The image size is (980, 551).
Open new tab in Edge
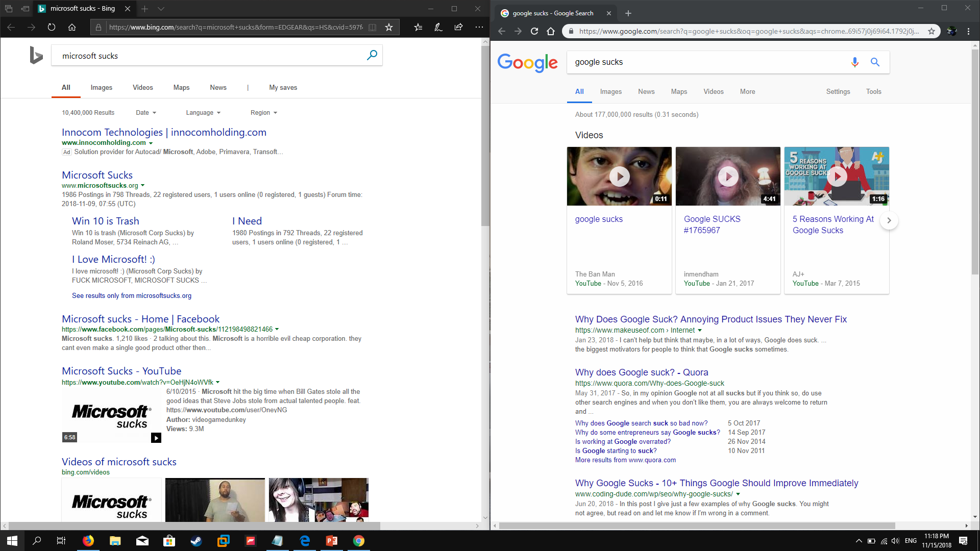click(x=145, y=9)
